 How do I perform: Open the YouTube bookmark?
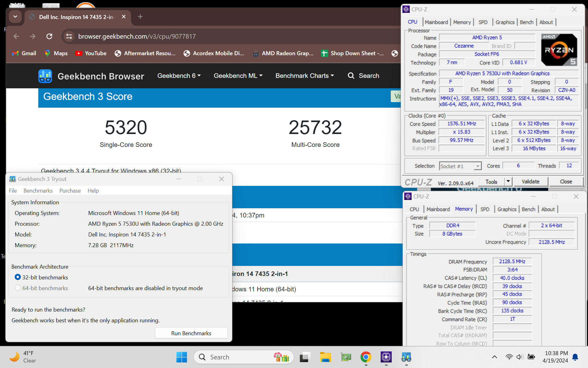coord(91,53)
